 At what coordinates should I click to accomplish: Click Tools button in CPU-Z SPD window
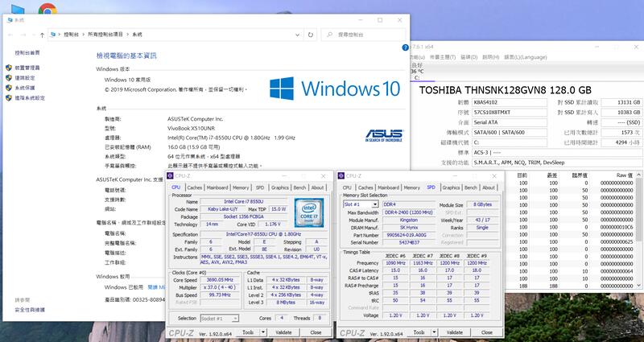coord(419,332)
